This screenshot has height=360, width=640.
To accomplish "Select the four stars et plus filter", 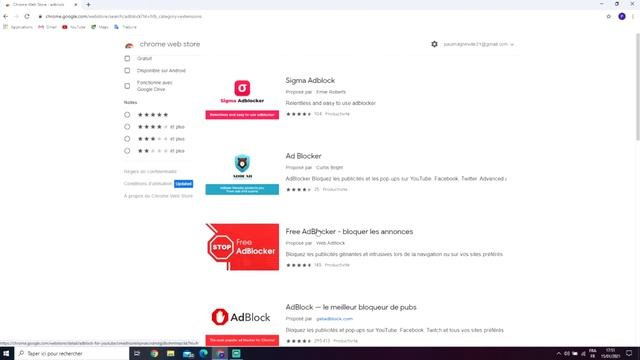I will [127, 127].
